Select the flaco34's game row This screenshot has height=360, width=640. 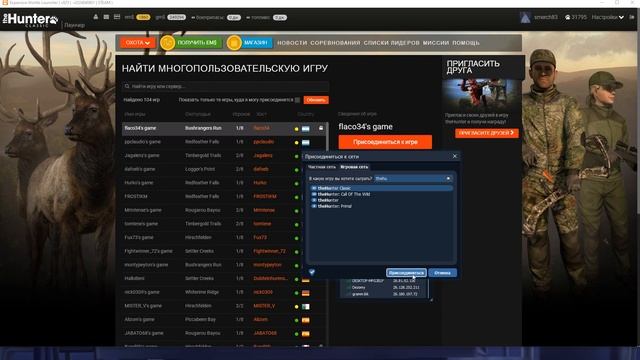(x=224, y=128)
